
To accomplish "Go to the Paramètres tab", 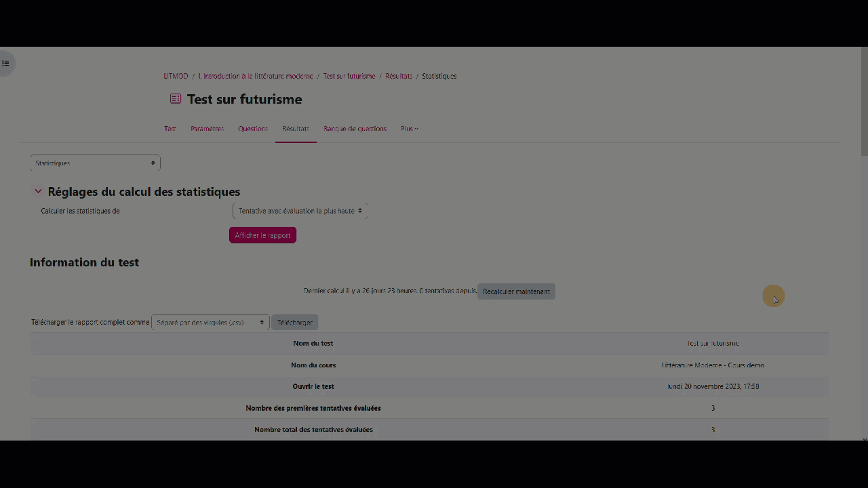I will click(x=207, y=129).
